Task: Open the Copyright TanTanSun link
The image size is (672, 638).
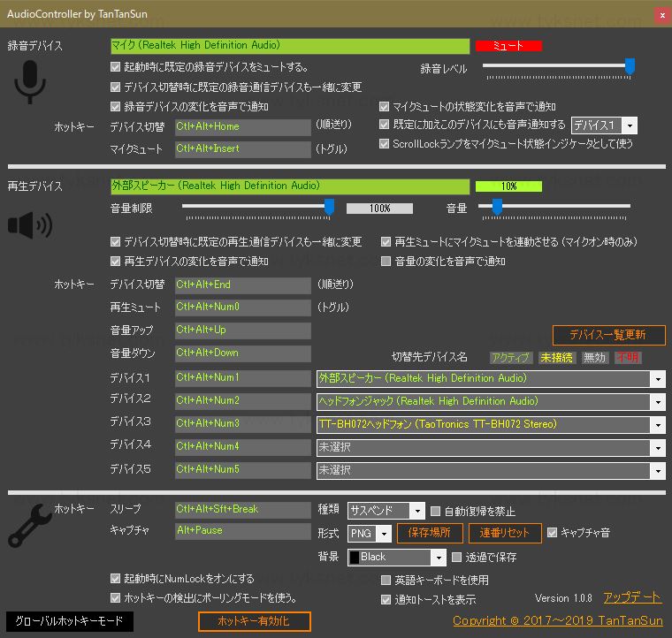Action: click(558, 621)
